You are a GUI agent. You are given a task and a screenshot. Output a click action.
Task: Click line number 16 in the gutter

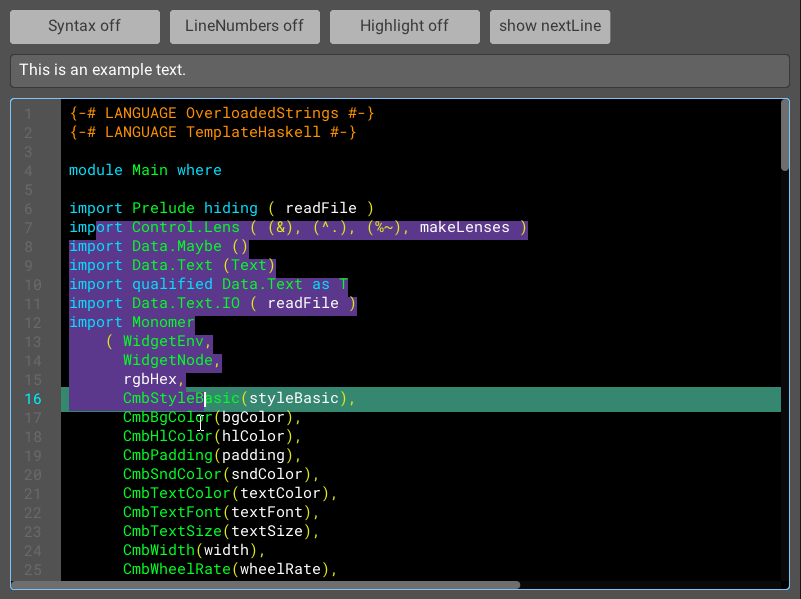click(x=32, y=398)
